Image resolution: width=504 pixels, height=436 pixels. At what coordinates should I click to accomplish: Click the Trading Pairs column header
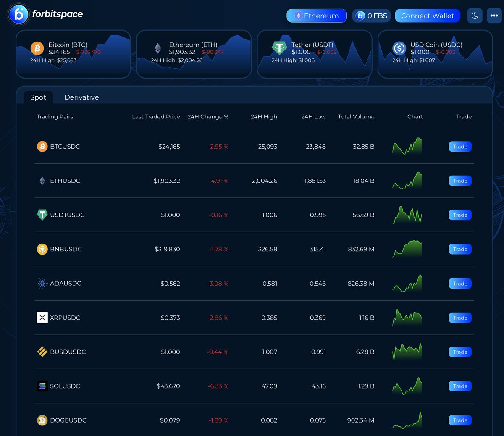tap(55, 117)
